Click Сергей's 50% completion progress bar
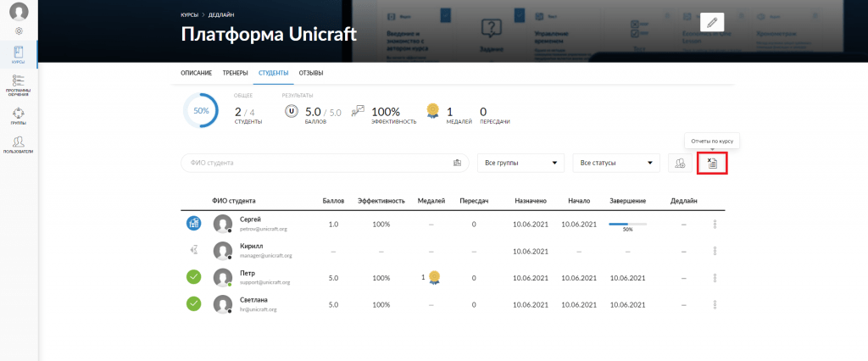 [x=628, y=225]
